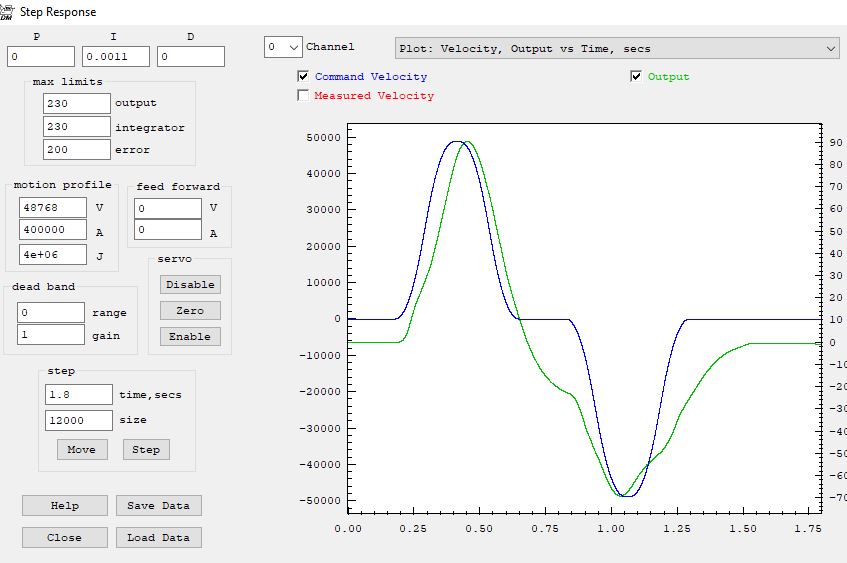Expand the Plot type dropdown
The height and width of the screenshot is (563, 847).
616,48
